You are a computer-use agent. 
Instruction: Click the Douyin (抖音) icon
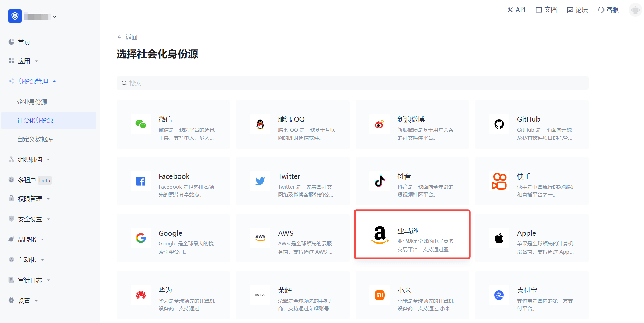point(380,181)
